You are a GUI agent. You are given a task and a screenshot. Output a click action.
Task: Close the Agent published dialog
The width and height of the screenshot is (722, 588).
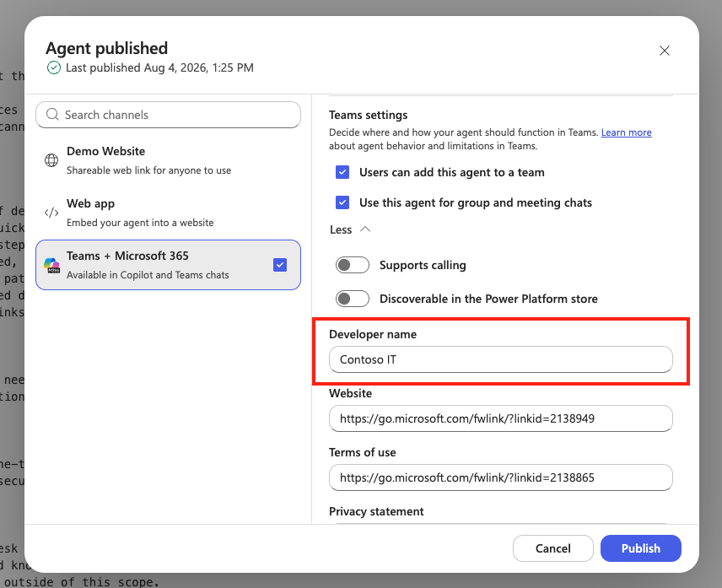pos(664,51)
